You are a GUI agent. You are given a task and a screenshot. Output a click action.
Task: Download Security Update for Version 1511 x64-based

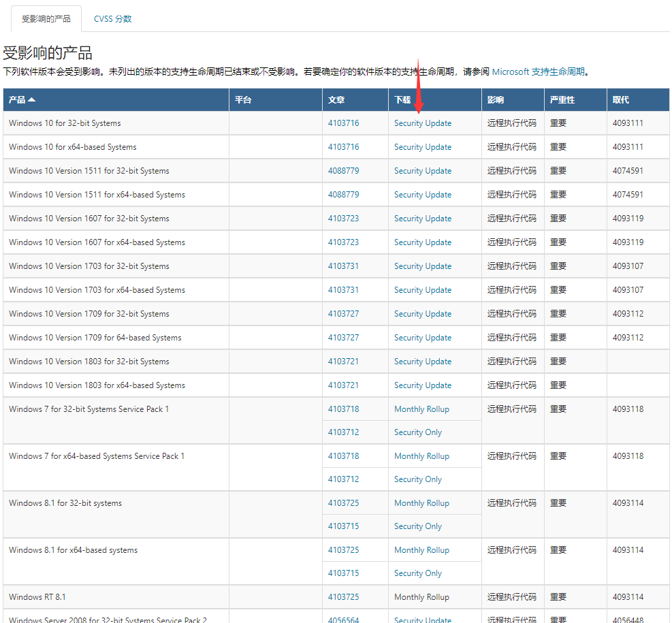[423, 195]
